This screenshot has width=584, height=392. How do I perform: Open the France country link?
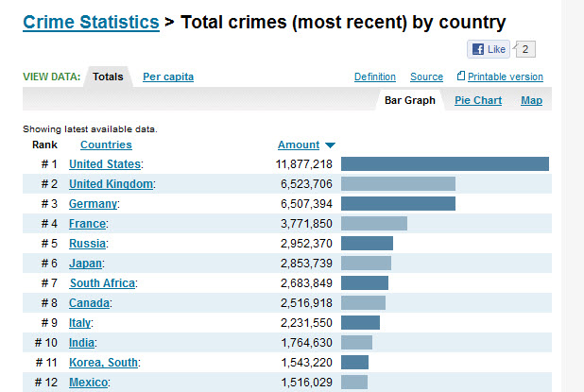coord(87,224)
